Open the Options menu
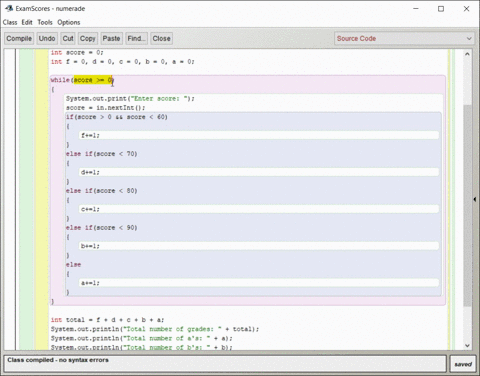The height and width of the screenshot is (376, 480). [x=69, y=22]
